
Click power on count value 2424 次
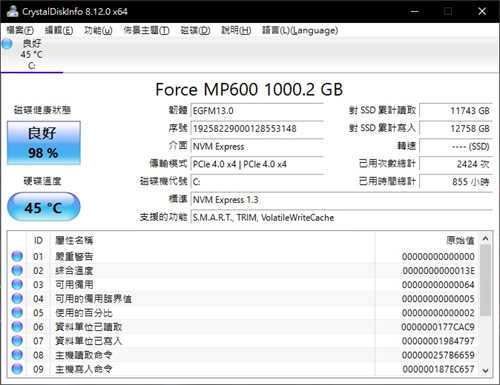(456, 164)
